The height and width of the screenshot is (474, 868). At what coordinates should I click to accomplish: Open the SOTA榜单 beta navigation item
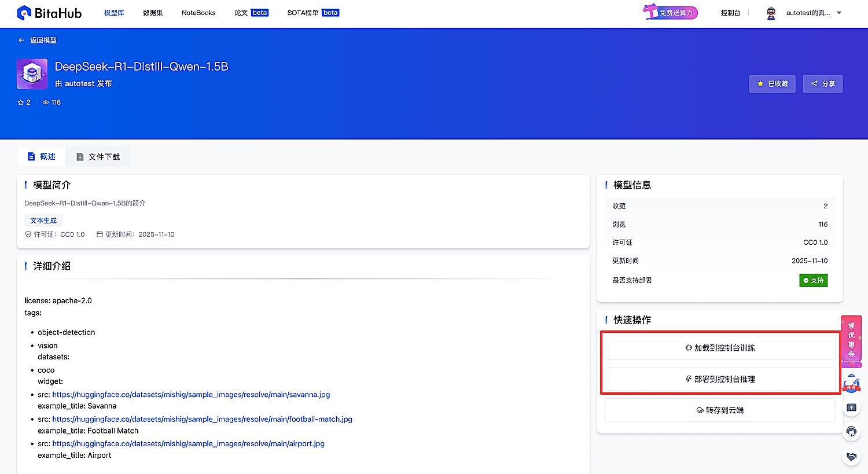click(313, 13)
